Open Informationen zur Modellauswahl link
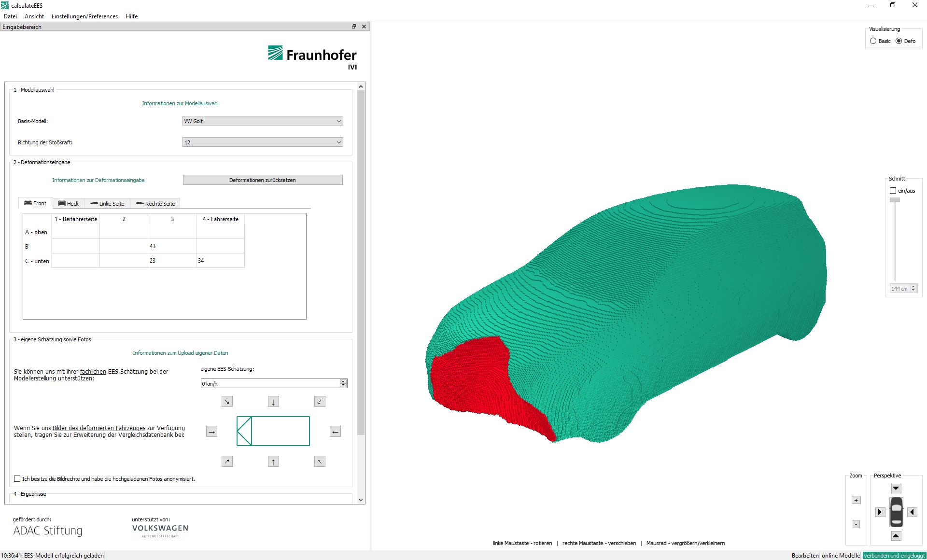The image size is (927, 560). coord(180,103)
